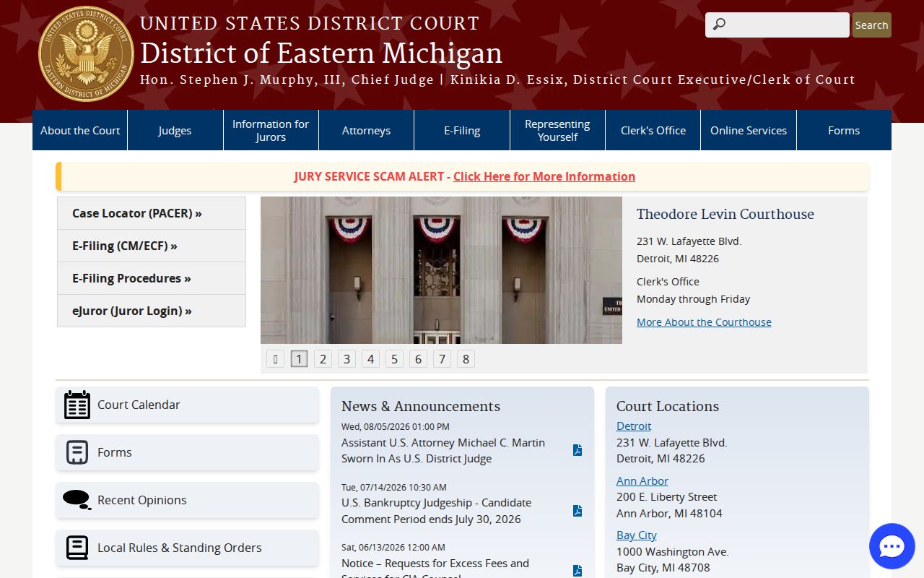Open the Attorneys menu
Screen dimensions: 924x578
[367, 130]
